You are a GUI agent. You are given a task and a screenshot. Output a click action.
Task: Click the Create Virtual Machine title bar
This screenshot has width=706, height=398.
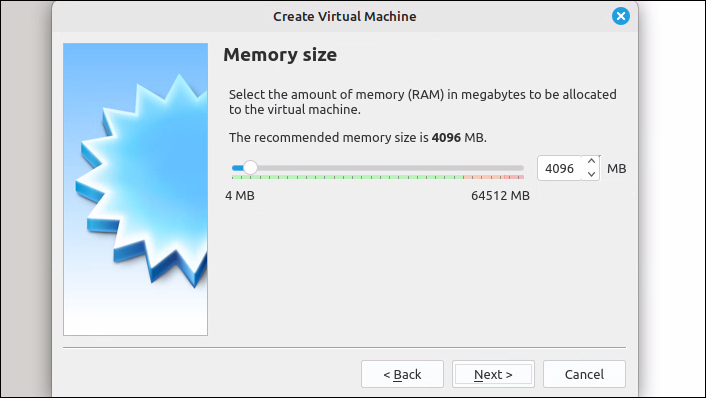344,17
